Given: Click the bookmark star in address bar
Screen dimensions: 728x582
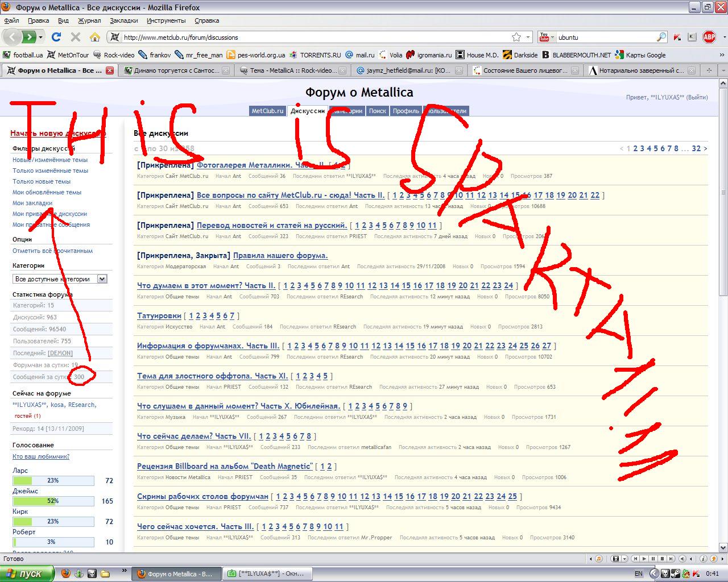Looking at the screenshot, I should (x=516, y=37).
